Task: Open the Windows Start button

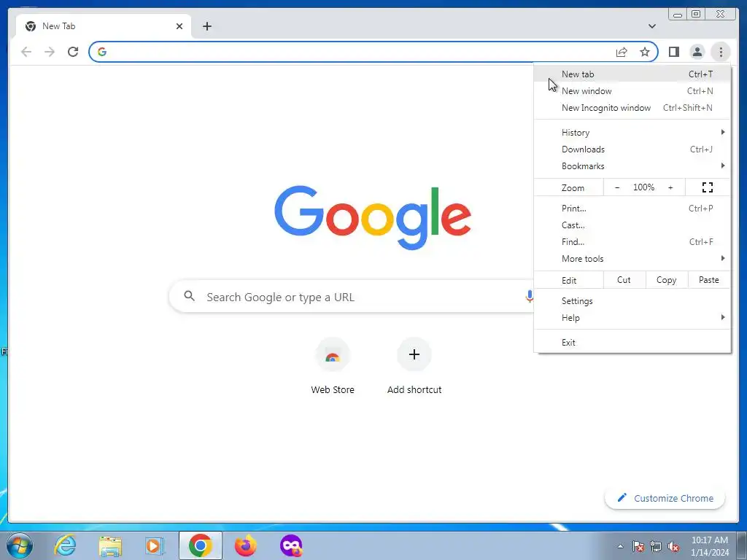Action: click(20, 545)
